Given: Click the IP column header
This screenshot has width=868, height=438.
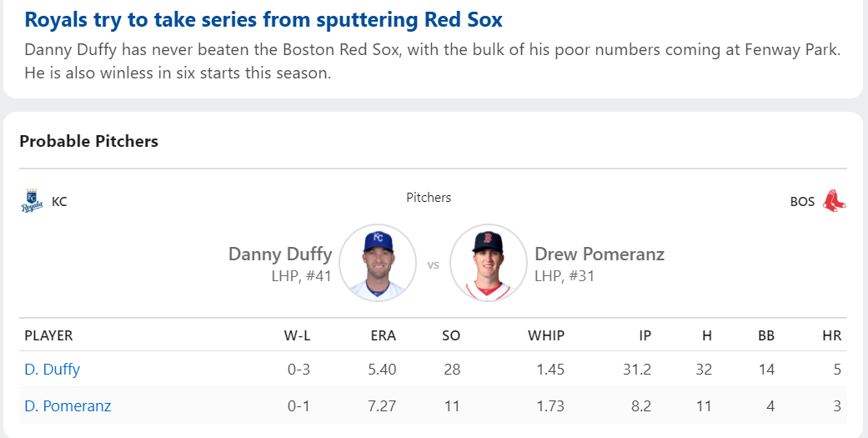Looking at the screenshot, I should pos(645,336).
